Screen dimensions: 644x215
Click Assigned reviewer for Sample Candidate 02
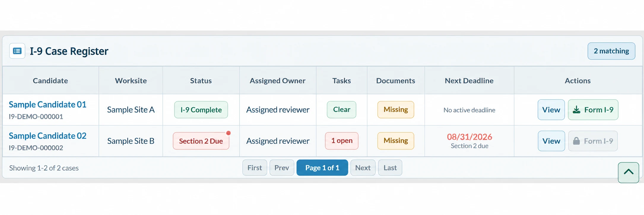pyautogui.click(x=278, y=141)
